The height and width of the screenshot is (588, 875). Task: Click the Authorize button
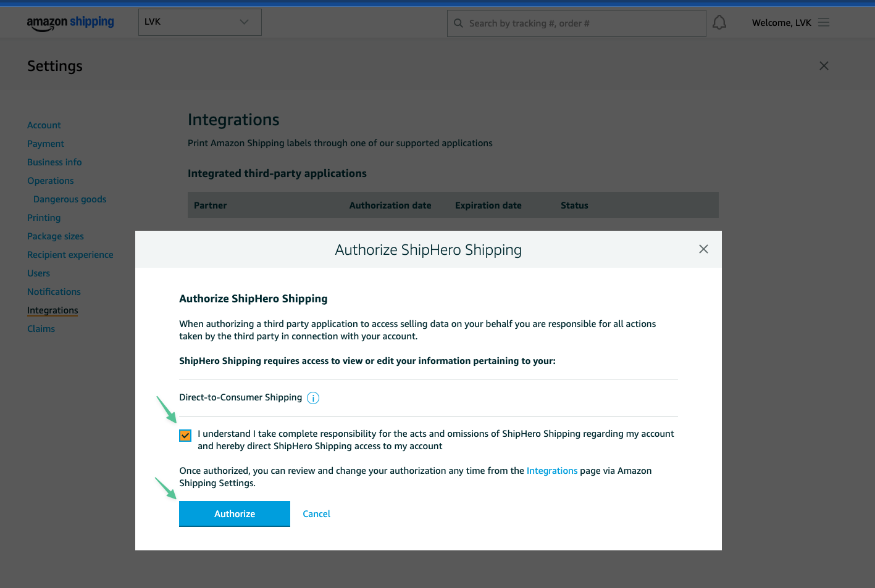(x=235, y=514)
